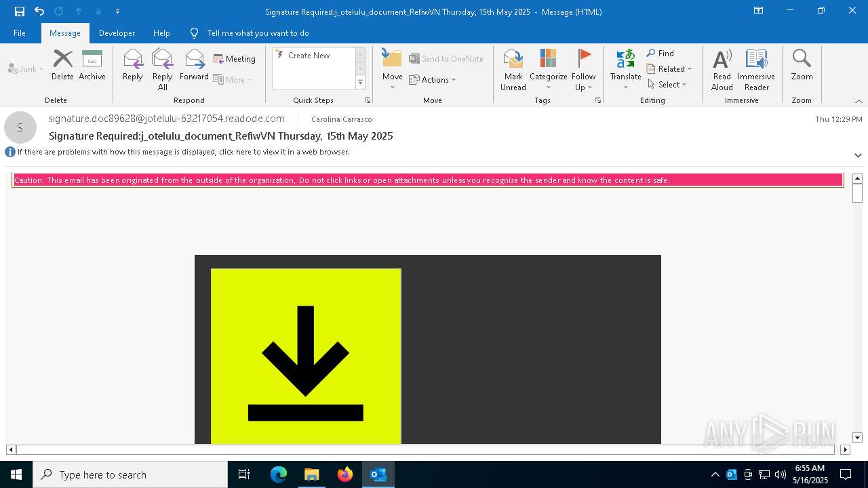Image resolution: width=868 pixels, height=488 pixels.
Task: Open the notification center
Action: pos(846,474)
